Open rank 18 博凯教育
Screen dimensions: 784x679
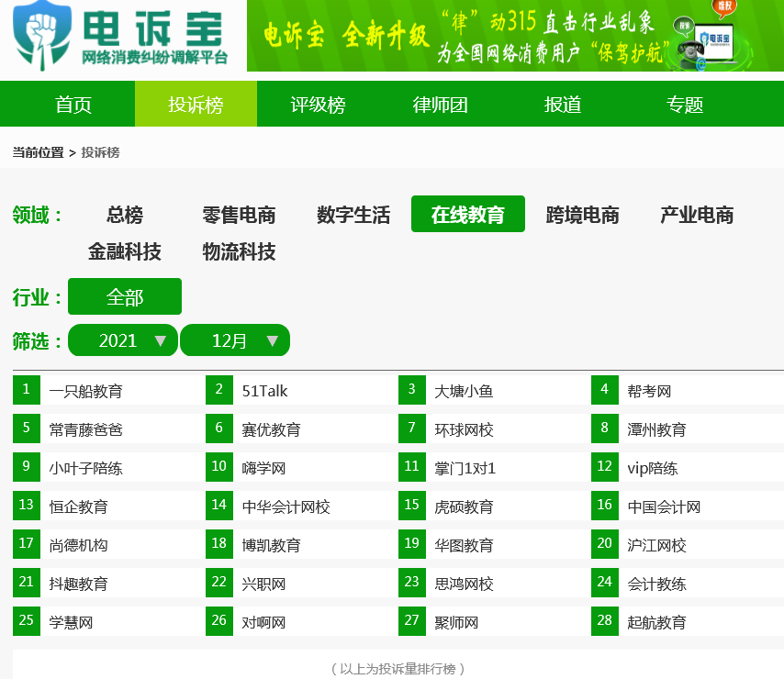(x=272, y=545)
